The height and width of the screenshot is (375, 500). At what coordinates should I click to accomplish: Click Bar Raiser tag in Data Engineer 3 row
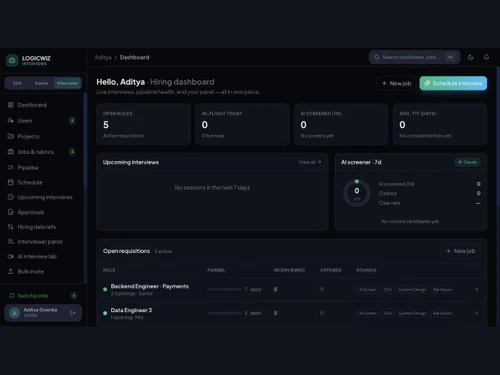pyautogui.click(x=442, y=313)
